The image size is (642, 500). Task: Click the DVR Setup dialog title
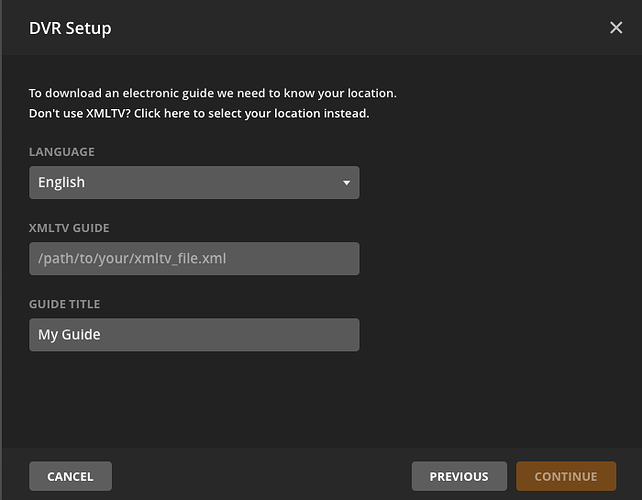coord(70,28)
